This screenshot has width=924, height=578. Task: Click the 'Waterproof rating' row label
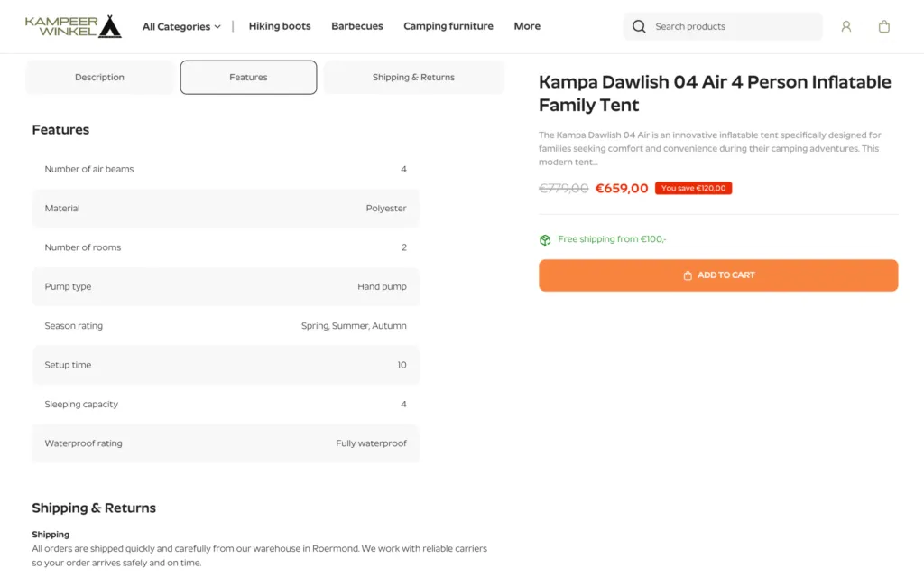[x=83, y=443]
